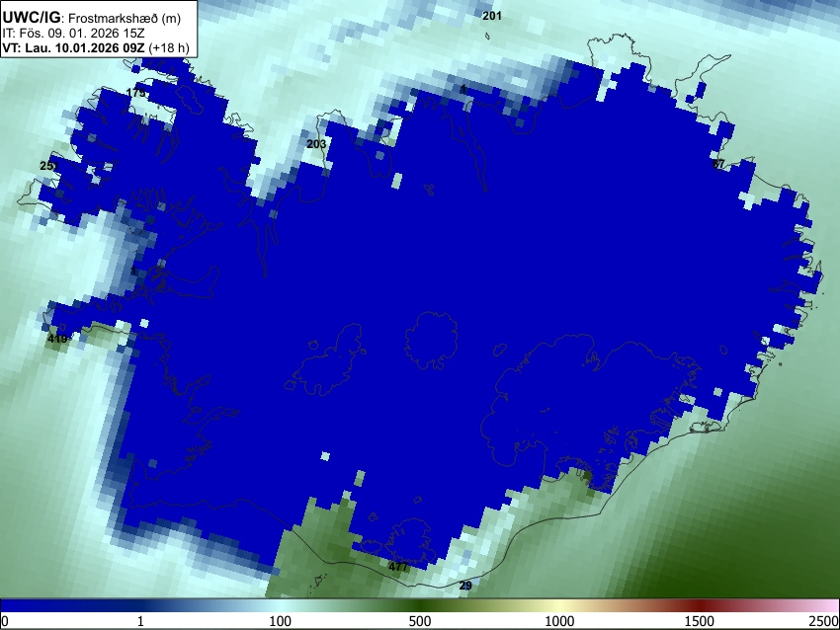Click the colour bar tick label '0'
The width and height of the screenshot is (840, 630).
click(x=5, y=621)
